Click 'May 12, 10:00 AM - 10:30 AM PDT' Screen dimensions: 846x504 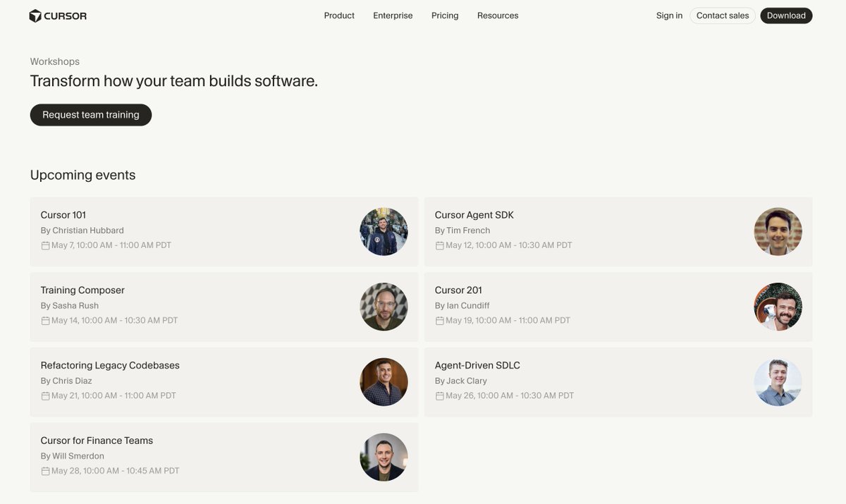509,245
